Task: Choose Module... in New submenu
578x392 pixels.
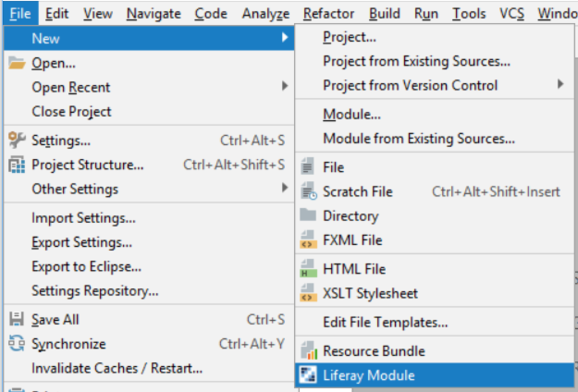Action: (435, 115)
